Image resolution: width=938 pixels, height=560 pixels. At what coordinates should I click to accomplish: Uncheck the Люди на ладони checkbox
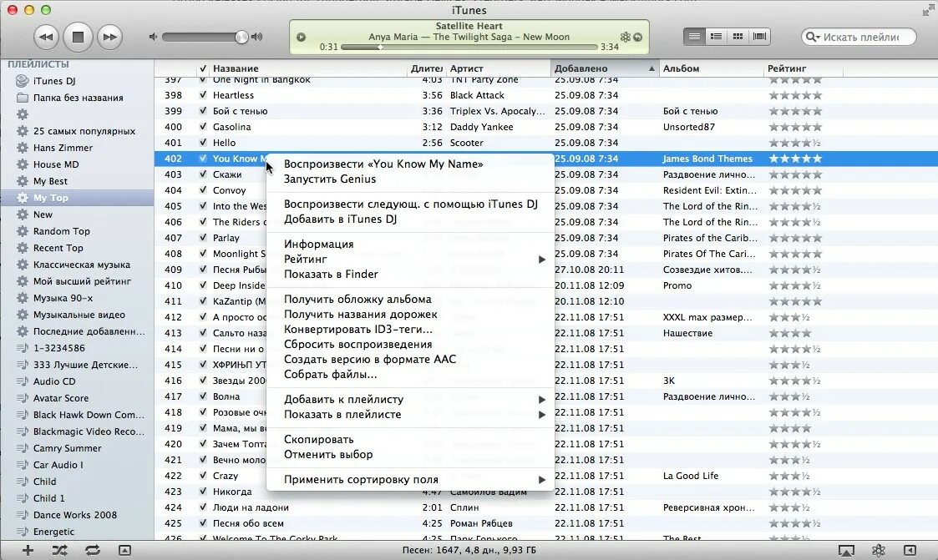(203, 507)
